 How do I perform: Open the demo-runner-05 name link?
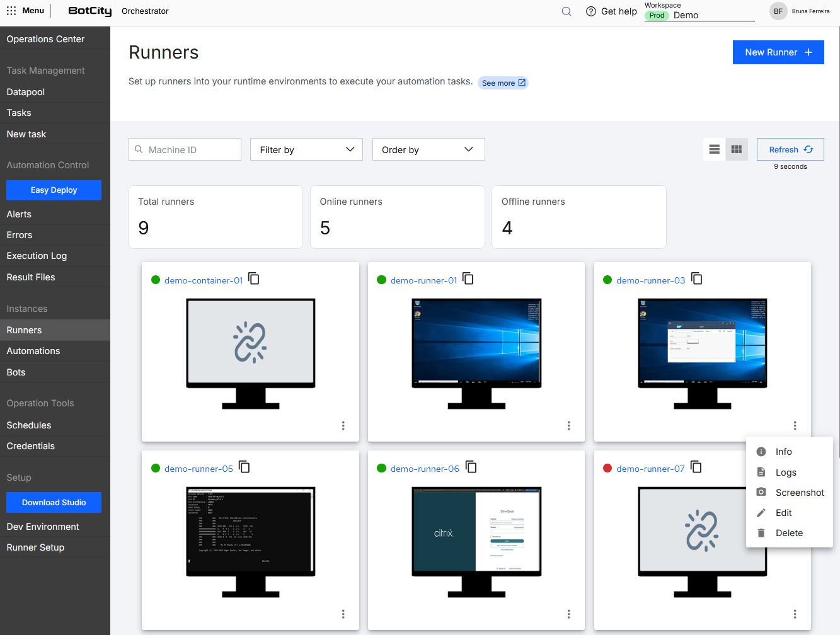[x=198, y=469]
